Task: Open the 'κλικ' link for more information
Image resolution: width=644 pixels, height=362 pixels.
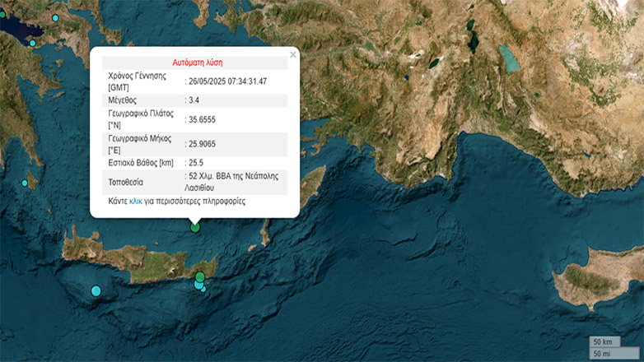Action: coord(136,201)
